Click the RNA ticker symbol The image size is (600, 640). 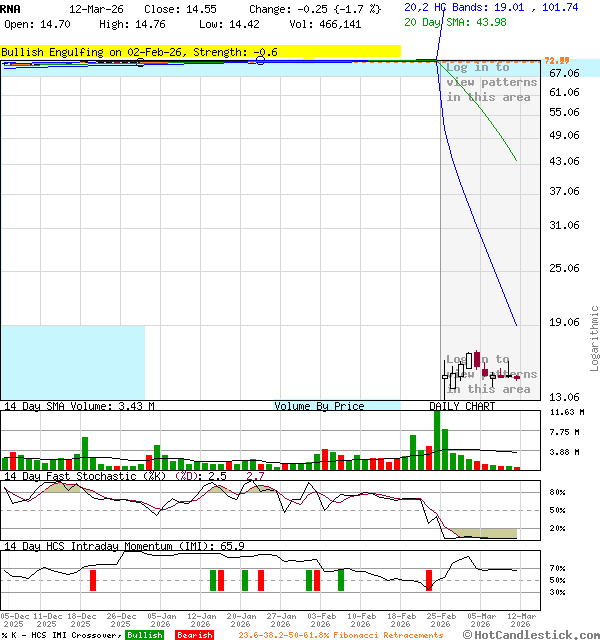(x=10, y=8)
